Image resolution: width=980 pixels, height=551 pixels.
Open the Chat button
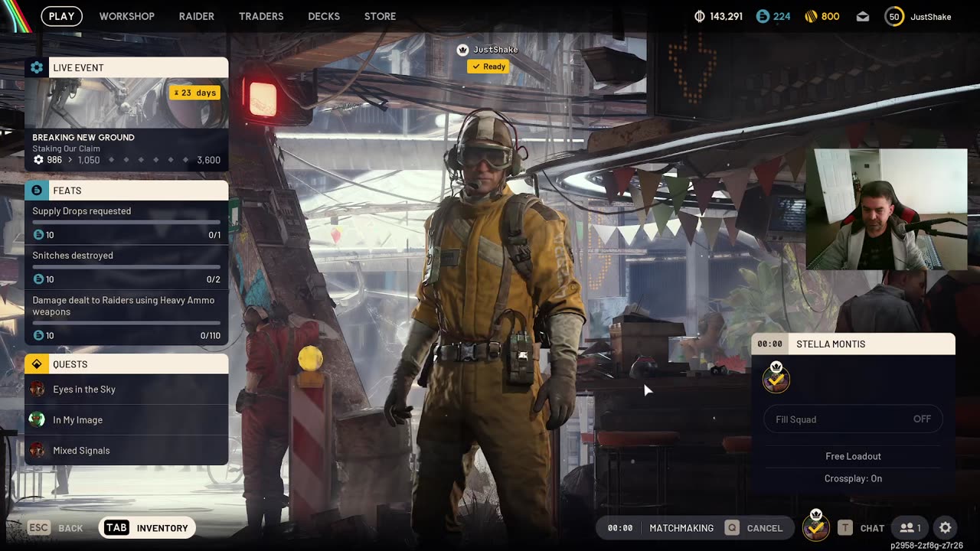point(861,528)
